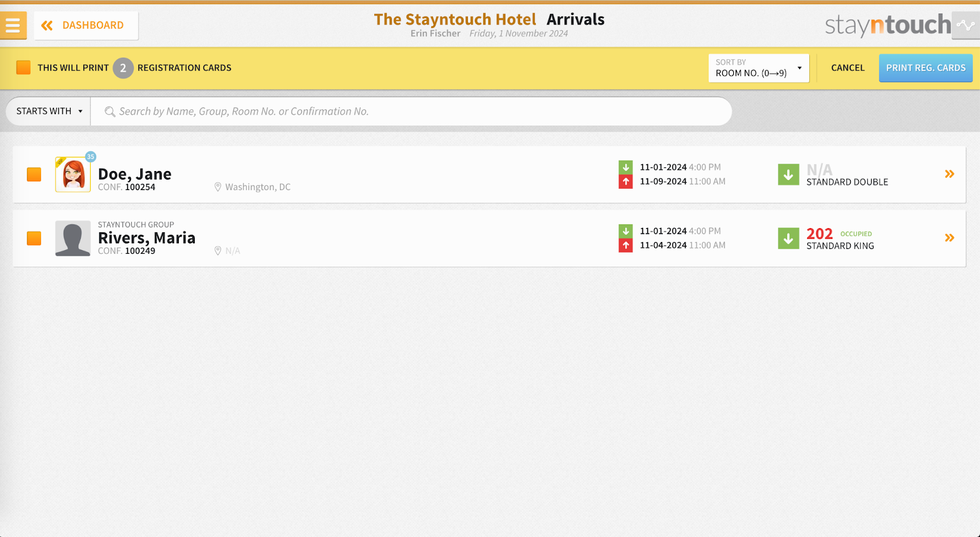Click the activity graph icon beside the logo
This screenshot has height=537, width=980.
[966, 25]
